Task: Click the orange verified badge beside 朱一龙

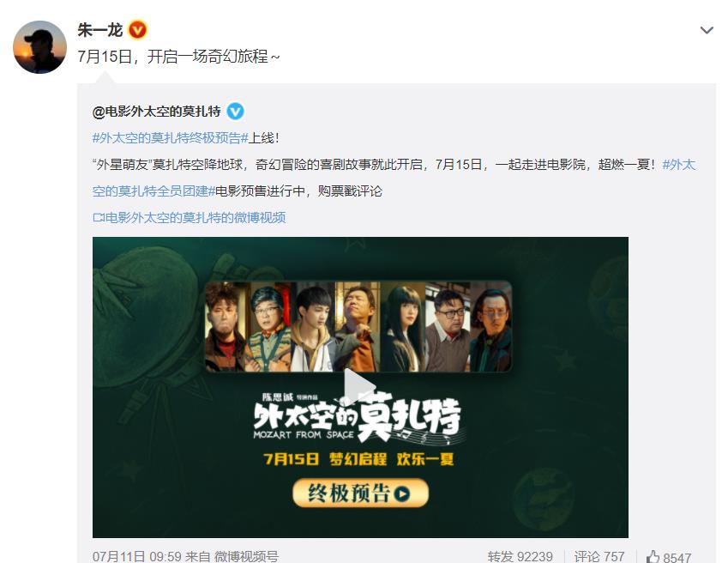Action: (x=137, y=30)
